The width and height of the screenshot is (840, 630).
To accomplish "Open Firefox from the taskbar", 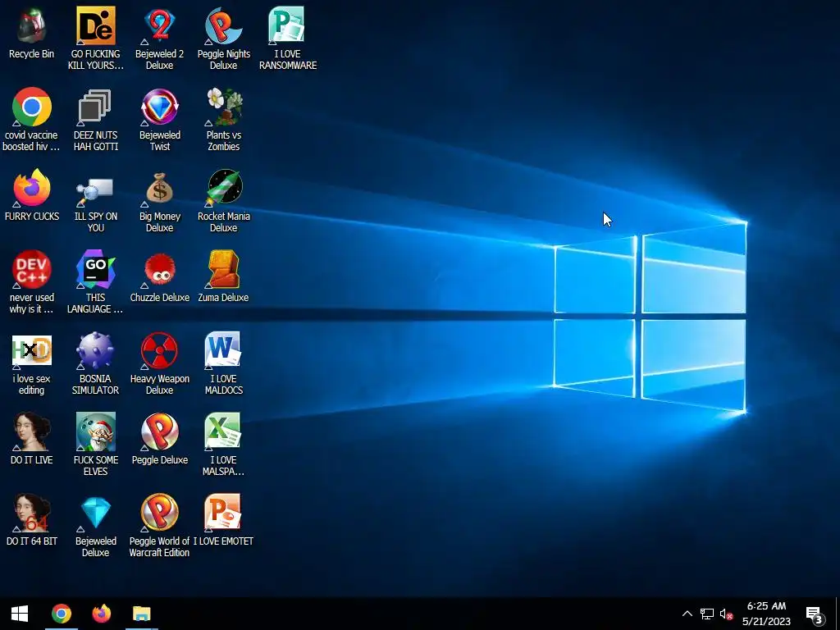I will [x=101, y=614].
